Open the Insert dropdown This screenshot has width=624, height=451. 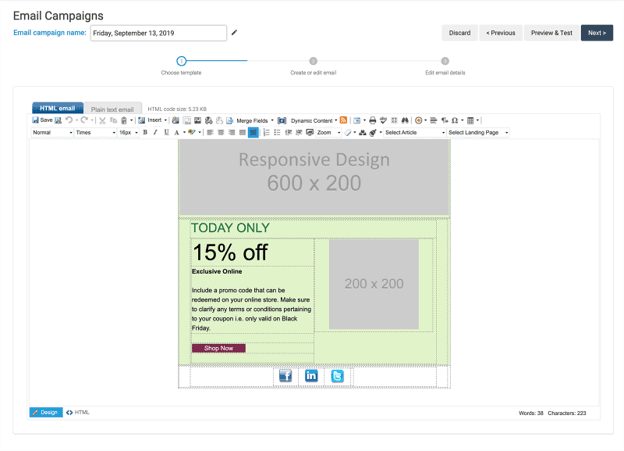tap(157, 120)
